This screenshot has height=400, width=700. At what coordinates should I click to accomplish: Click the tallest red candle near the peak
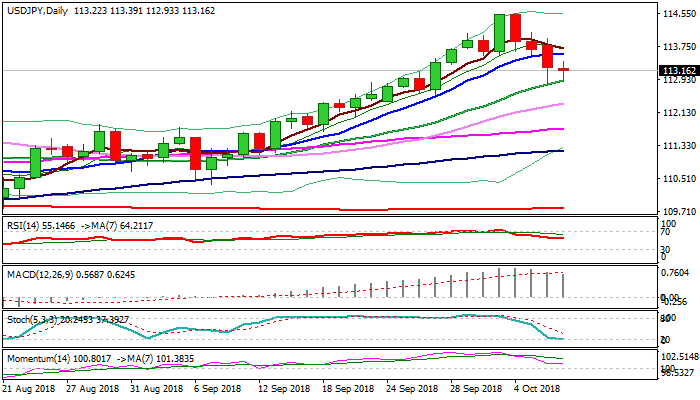pyautogui.click(x=515, y=27)
